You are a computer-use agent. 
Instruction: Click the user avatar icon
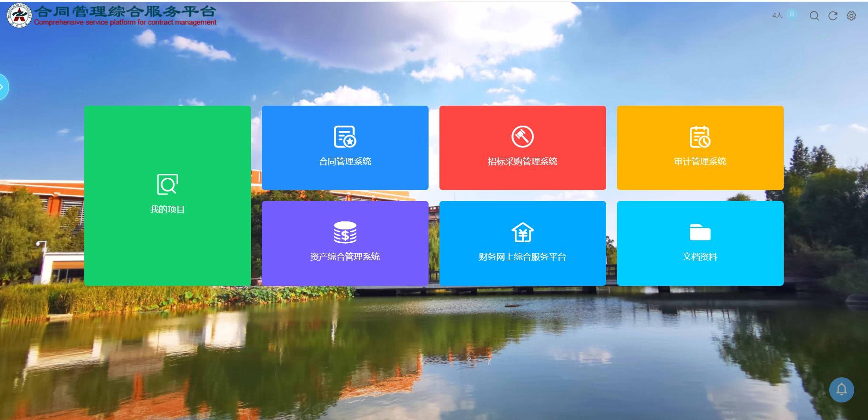coord(792,15)
